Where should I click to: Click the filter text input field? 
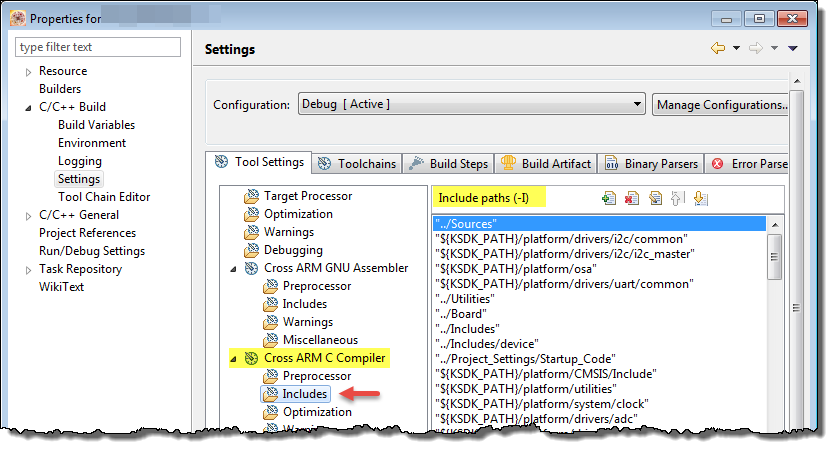tap(98, 47)
